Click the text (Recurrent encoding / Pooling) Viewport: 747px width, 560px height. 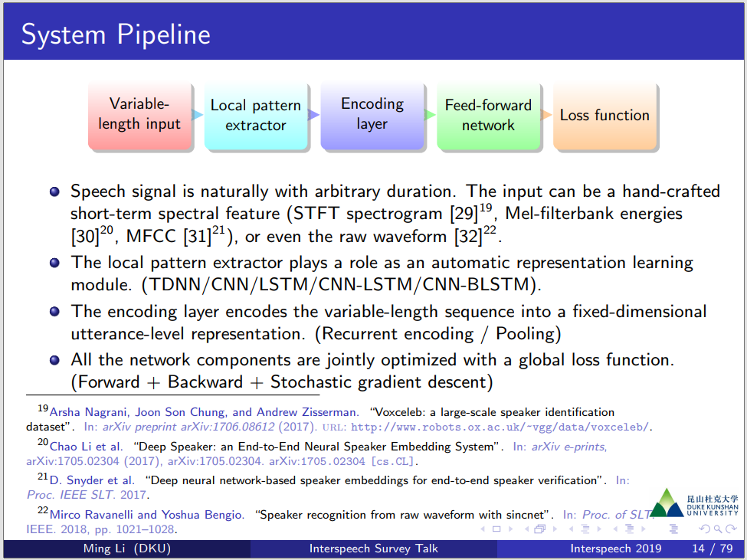(437, 334)
